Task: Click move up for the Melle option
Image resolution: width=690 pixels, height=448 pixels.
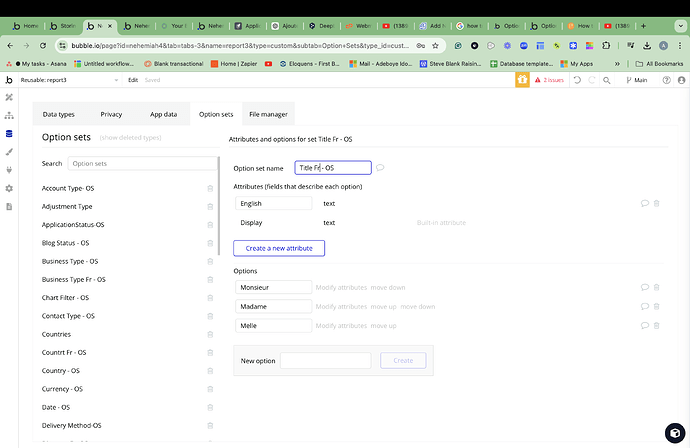Action: (383, 326)
